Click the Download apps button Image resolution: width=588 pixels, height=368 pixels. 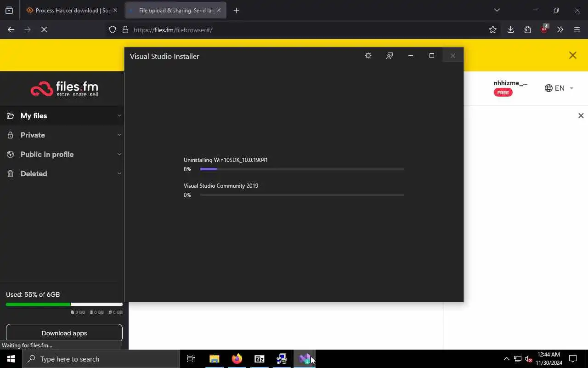coord(64,333)
